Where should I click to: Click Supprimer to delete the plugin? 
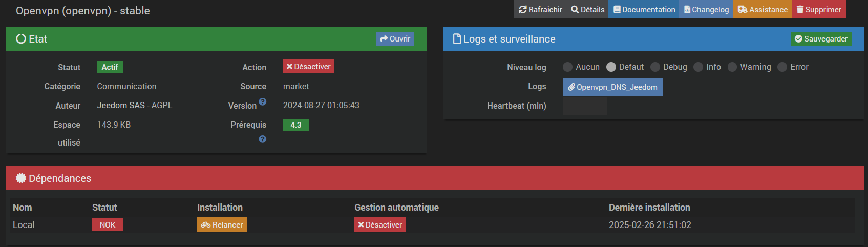click(819, 9)
